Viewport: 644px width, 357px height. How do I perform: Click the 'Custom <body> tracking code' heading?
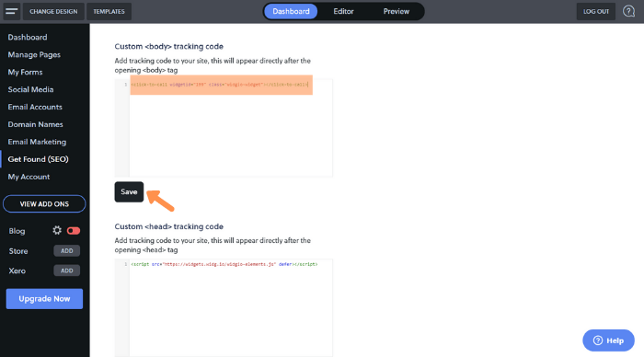pyautogui.click(x=168, y=46)
